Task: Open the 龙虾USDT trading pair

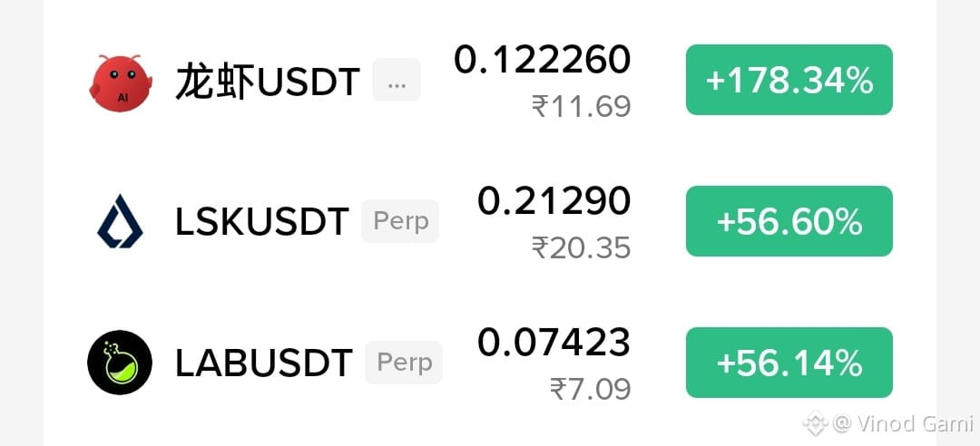Action: (x=268, y=82)
